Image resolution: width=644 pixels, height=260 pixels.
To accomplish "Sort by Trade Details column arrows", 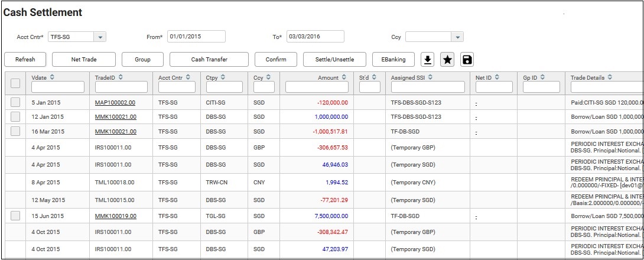I will (610, 77).
